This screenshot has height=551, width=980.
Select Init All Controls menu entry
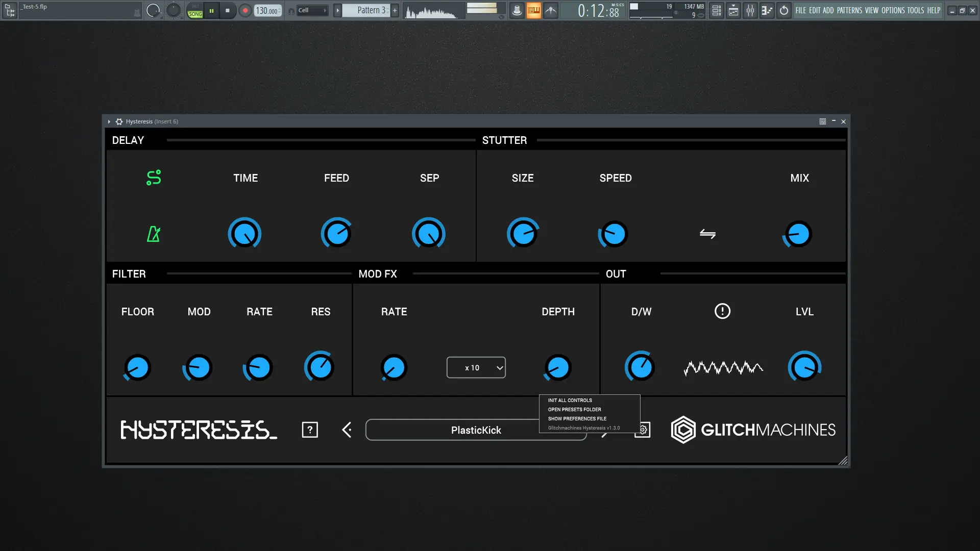[570, 400]
